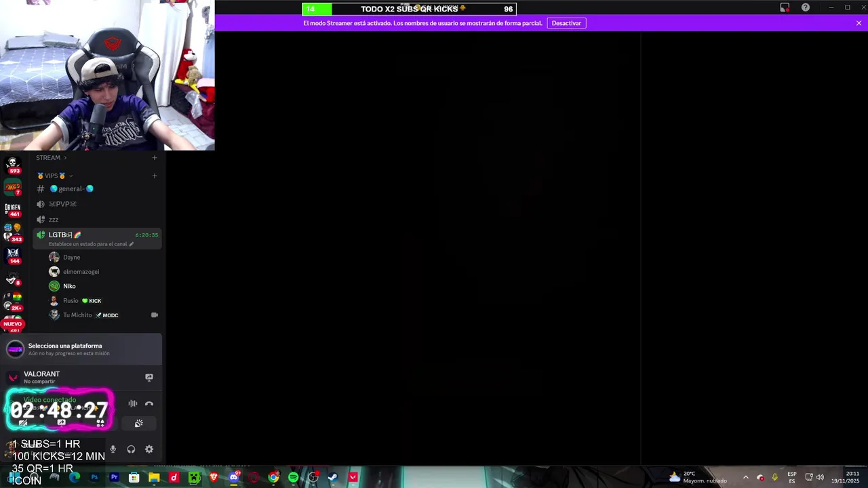Open the soundboard button

138,424
